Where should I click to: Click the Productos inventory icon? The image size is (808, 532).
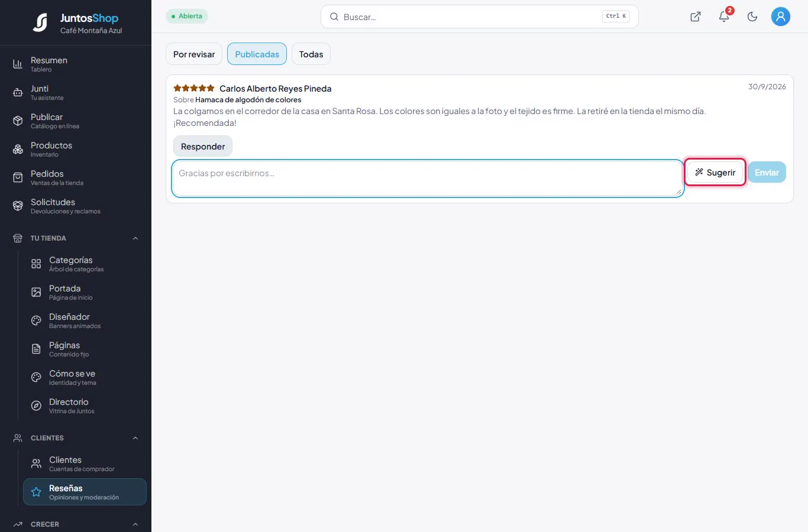pyautogui.click(x=18, y=149)
